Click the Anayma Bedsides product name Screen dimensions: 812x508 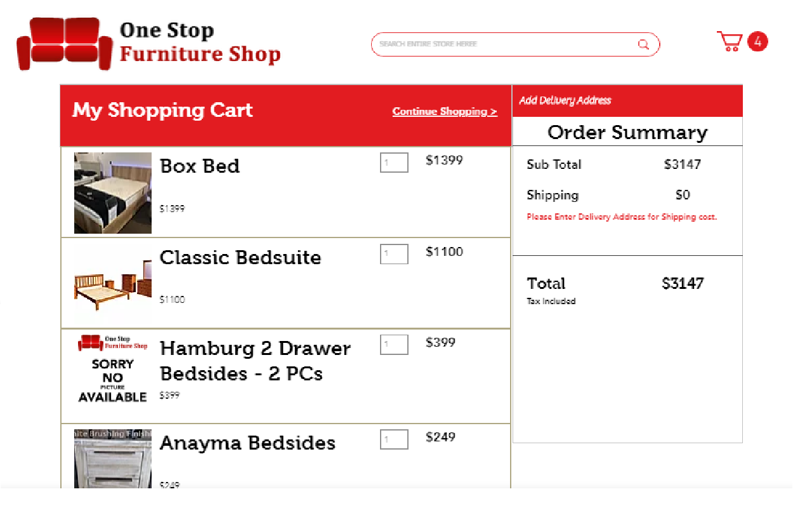point(247,443)
